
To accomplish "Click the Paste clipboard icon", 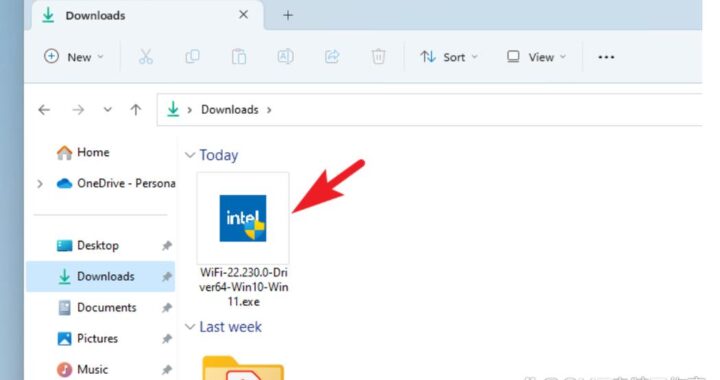I will [239, 57].
